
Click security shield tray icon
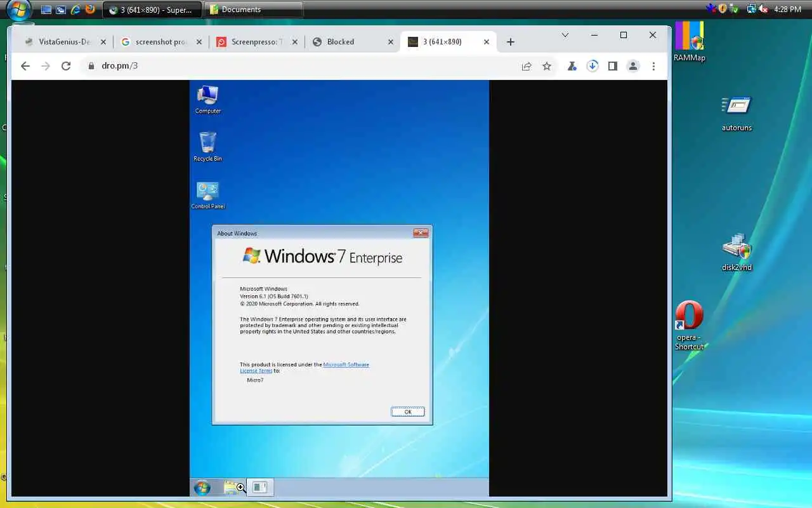(x=723, y=9)
